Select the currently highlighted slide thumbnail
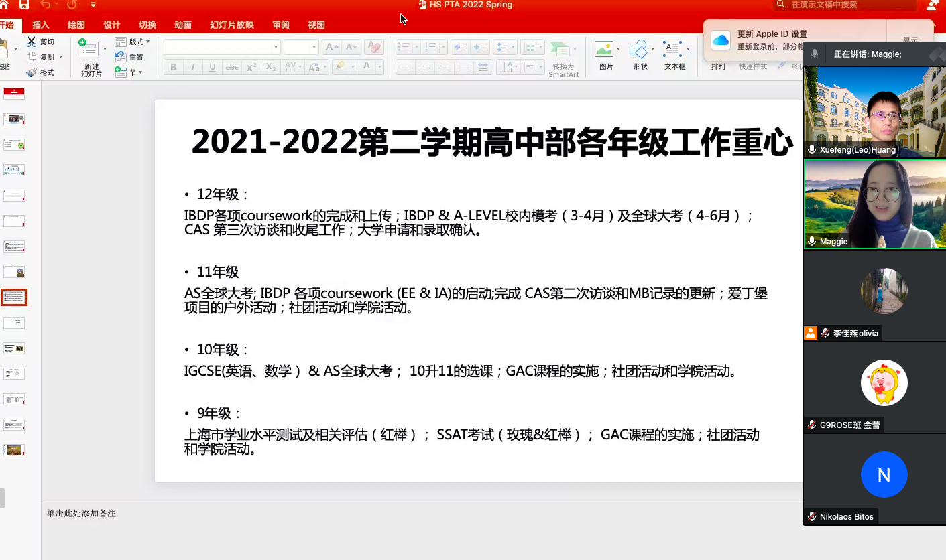This screenshot has height=560, width=946. (14, 297)
